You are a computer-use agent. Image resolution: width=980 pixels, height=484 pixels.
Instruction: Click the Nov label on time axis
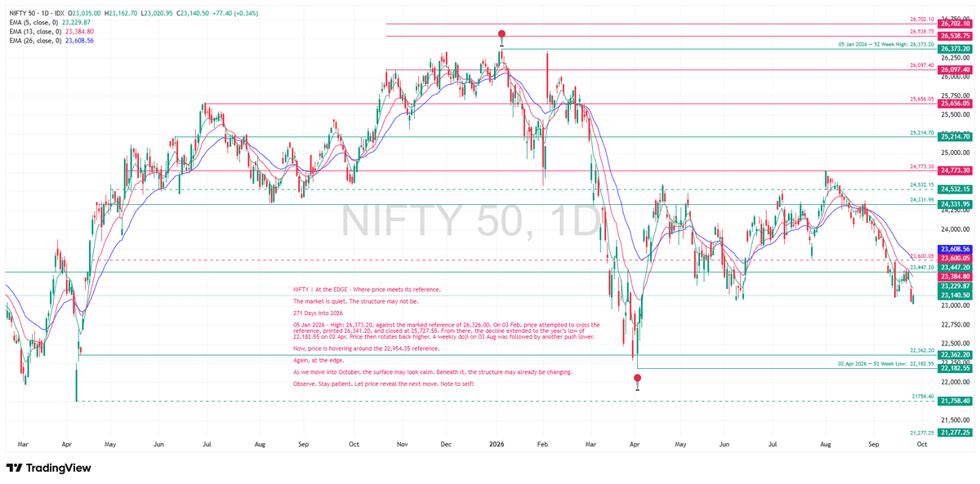click(402, 446)
